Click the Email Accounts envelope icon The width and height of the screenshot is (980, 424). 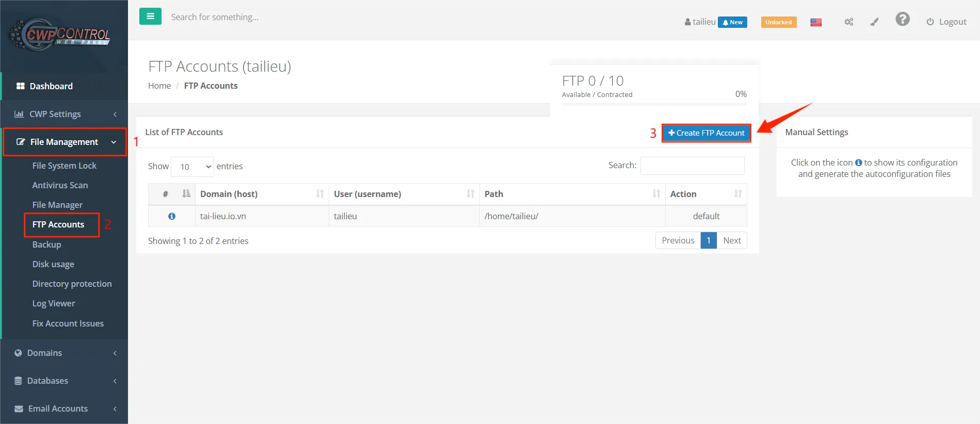(19, 409)
